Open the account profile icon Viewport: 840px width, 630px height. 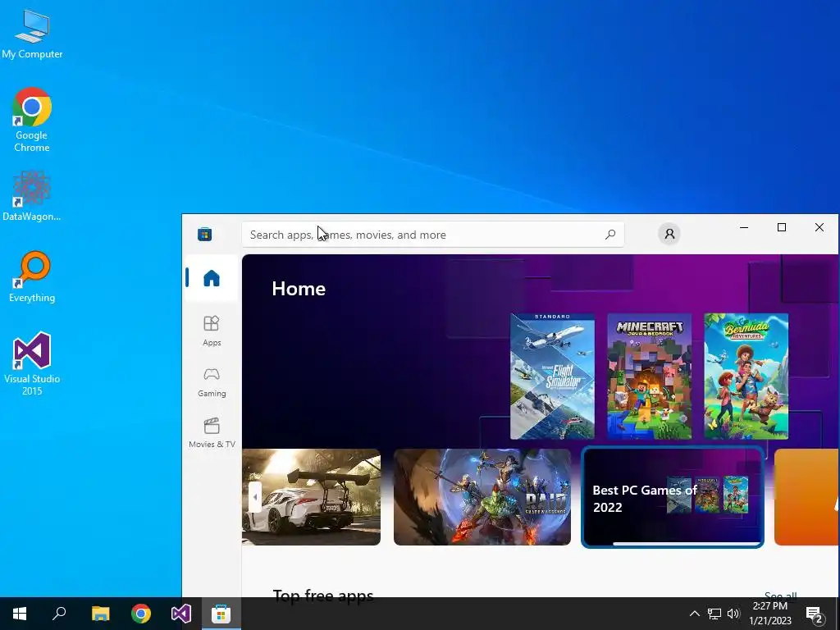click(669, 234)
